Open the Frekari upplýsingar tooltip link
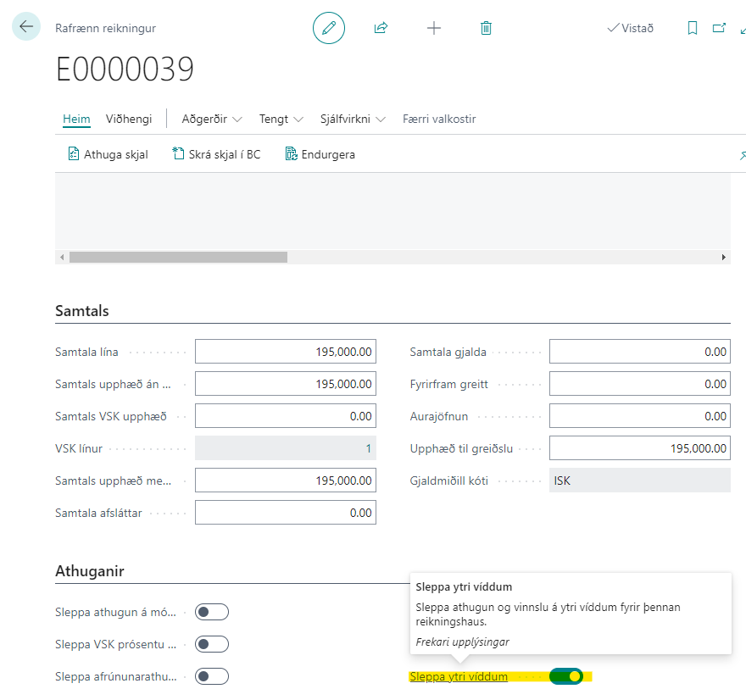This screenshot has width=746, height=700. tap(462, 642)
